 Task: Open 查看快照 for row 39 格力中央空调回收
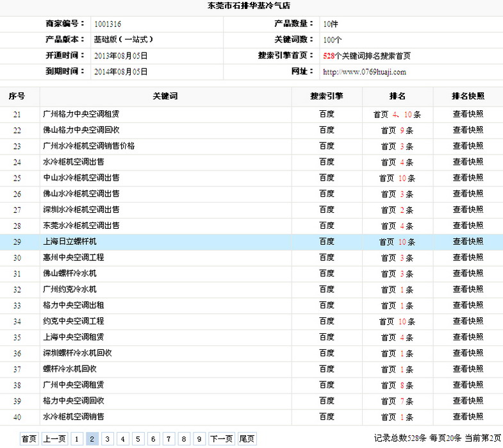[x=468, y=401]
